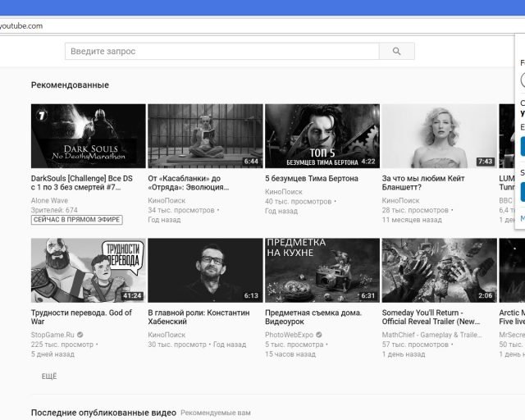525x420 pixels.
Task: Click title 'За что мы любим Кейт Бланшетт?'
Action: [x=423, y=183]
